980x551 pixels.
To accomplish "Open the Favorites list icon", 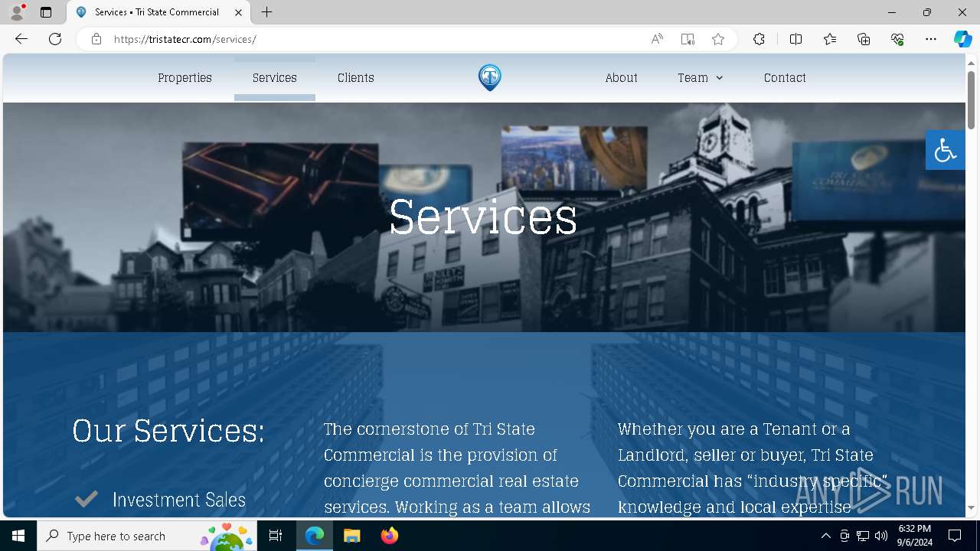I will click(x=830, y=39).
